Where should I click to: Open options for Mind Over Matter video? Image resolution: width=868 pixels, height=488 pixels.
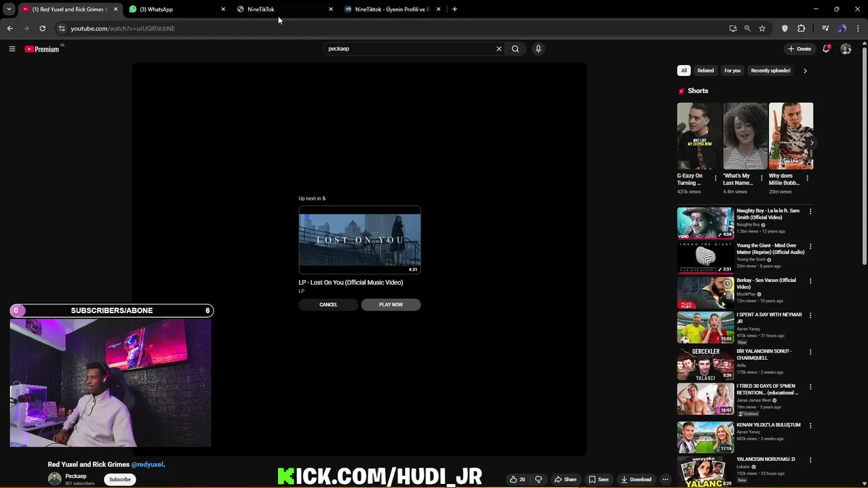pyautogui.click(x=810, y=246)
